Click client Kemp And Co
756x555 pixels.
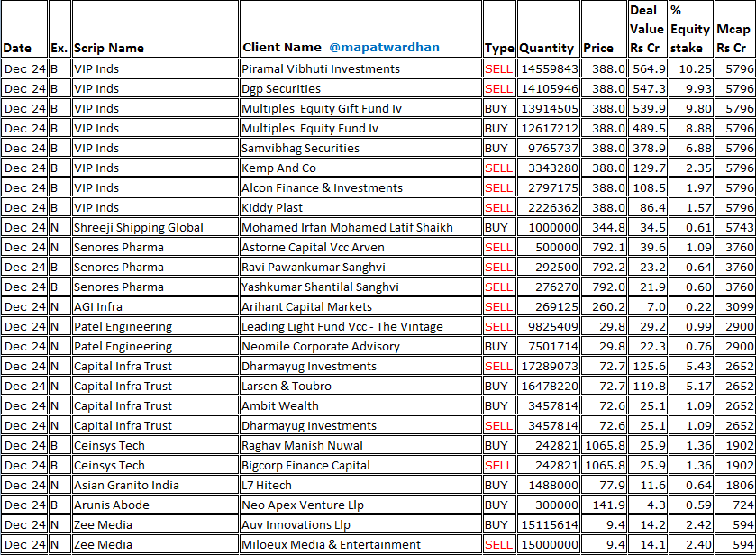click(278, 168)
